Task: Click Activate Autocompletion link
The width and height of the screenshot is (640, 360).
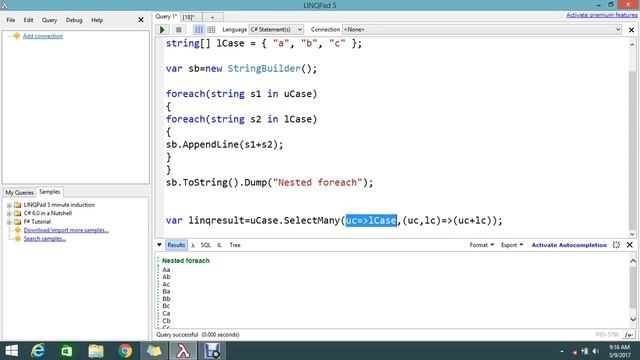Action: point(569,245)
